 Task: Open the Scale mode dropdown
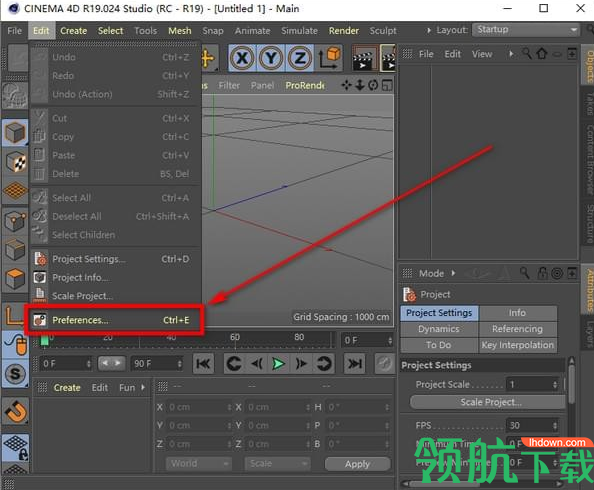(277, 463)
